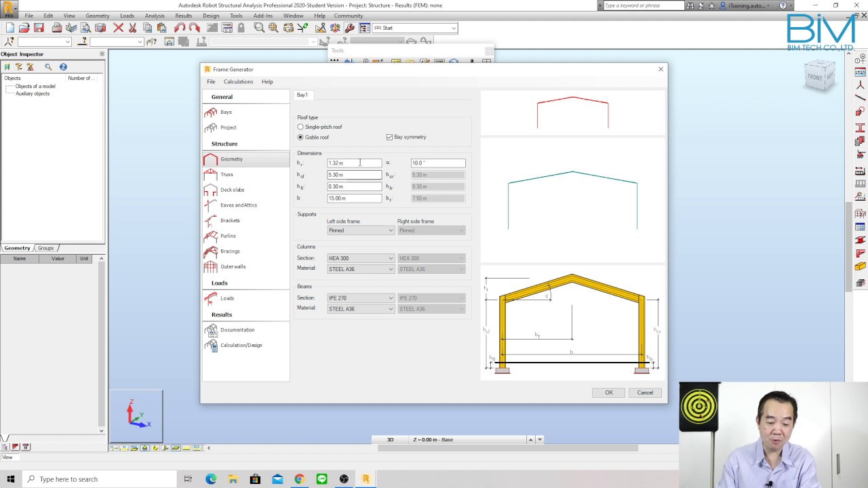This screenshot has width=868, height=488.
Task: Click the OK button
Action: [x=608, y=392]
